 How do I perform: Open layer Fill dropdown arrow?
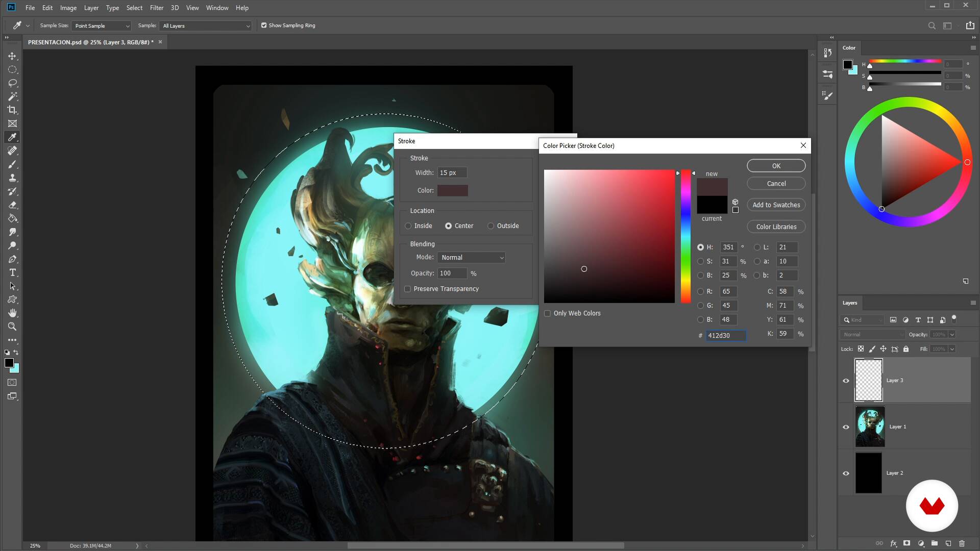click(x=952, y=349)
